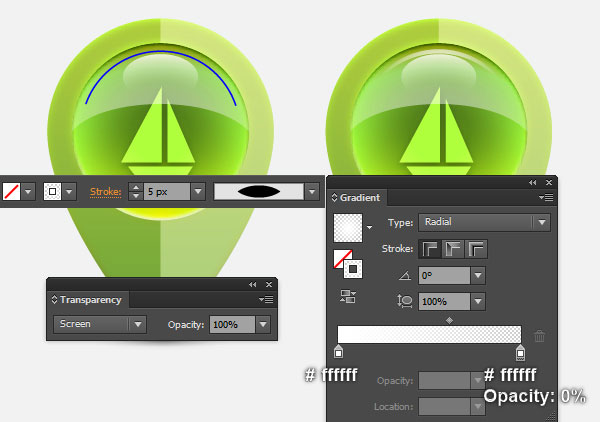Click the aspect ratio 100% field
Viewport: 600px width, 422px height.
coord(444,301)
